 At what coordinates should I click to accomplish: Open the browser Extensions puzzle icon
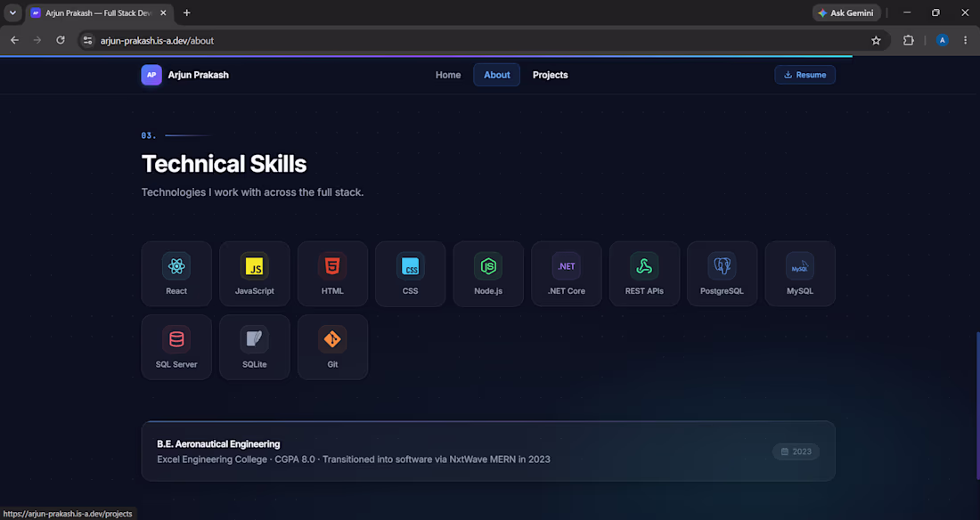[909, 41]
